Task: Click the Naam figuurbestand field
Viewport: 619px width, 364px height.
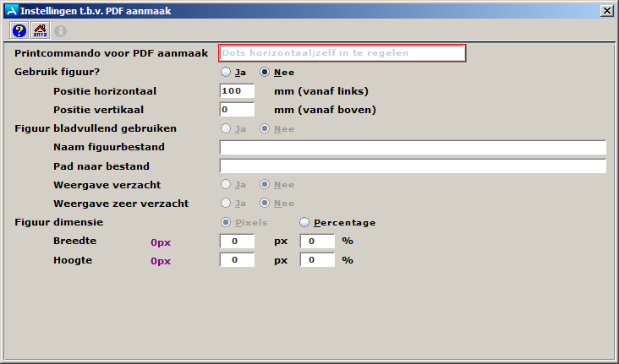Action: click(413, 147)
